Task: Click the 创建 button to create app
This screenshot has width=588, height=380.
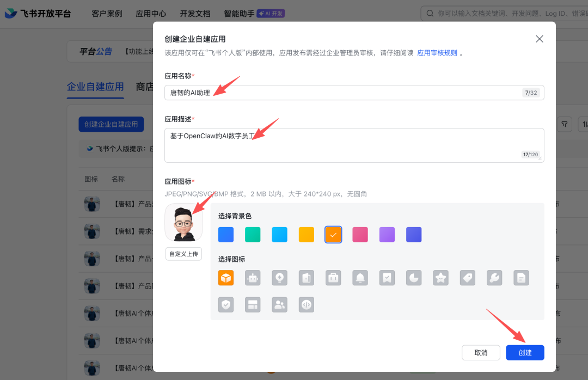Action: click(x=524, y=352)
